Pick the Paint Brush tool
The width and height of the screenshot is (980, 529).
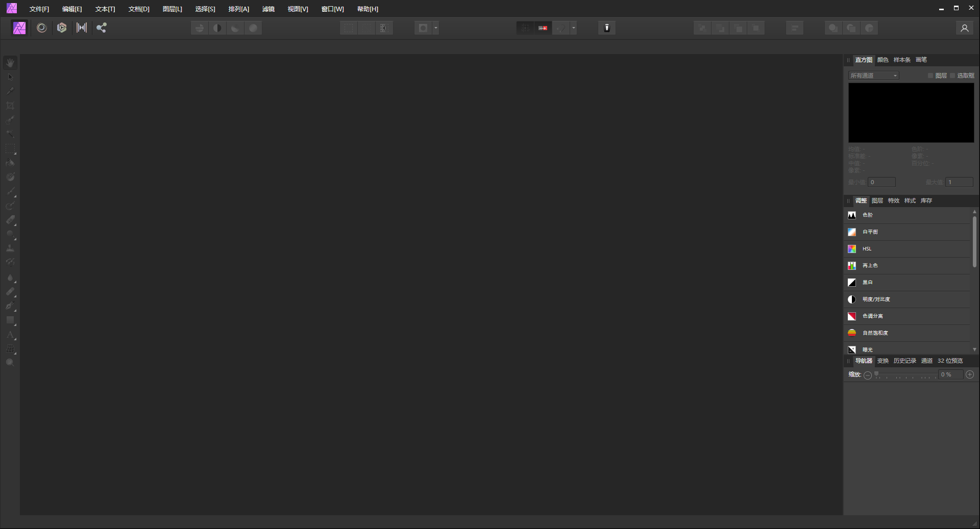coord(10,191)
